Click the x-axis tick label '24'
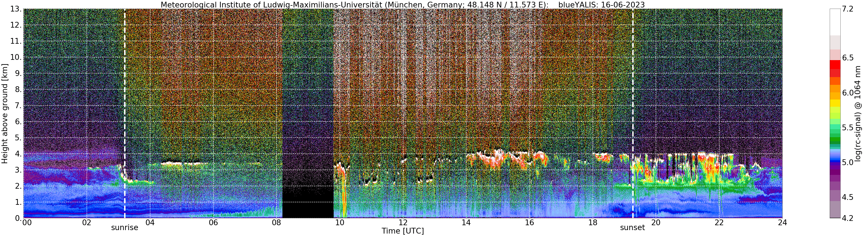 tap(782, 223)
